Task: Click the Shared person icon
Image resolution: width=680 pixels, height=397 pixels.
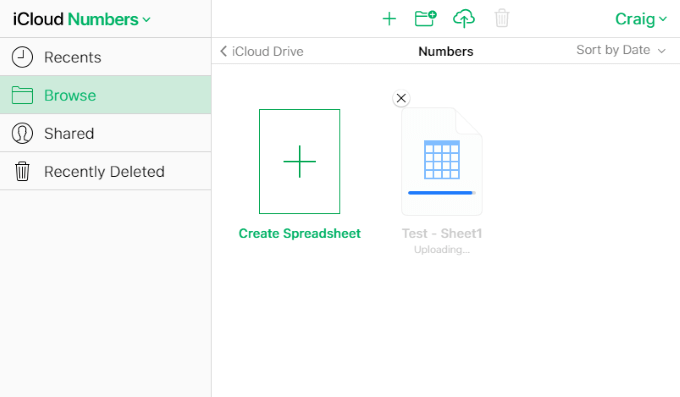Action: [22, 133]
